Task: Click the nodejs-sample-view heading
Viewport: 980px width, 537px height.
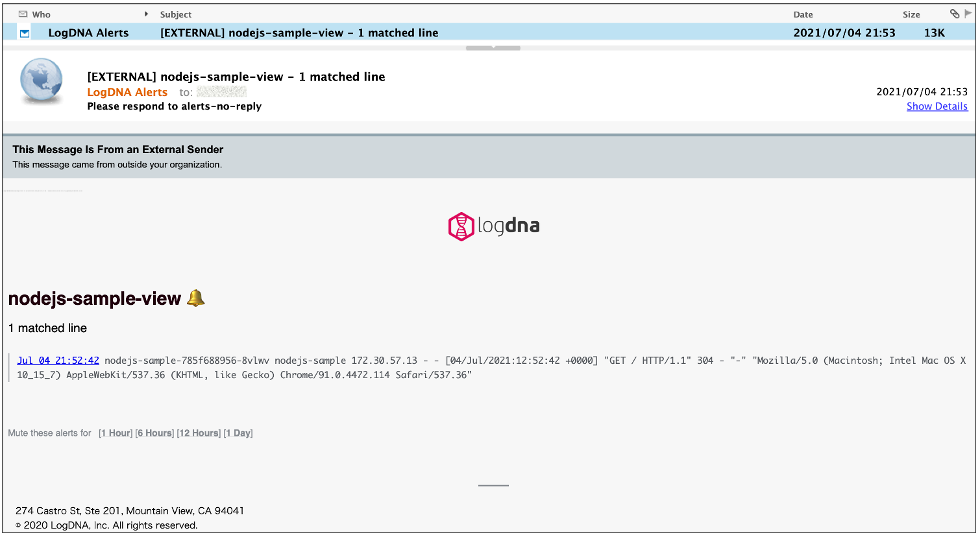Action: [x=95, y=298]
